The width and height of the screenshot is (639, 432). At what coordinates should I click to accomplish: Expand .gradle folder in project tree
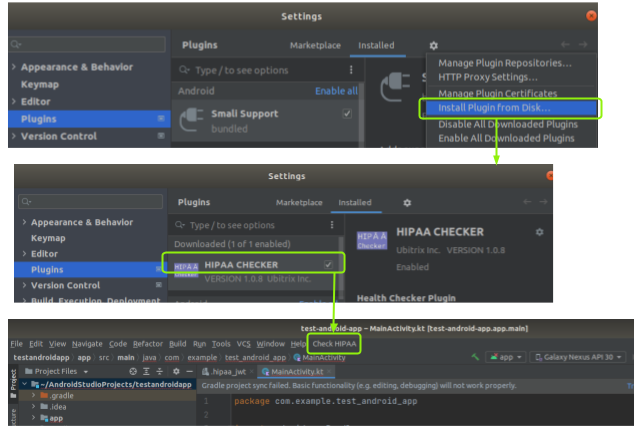(33, 395)
